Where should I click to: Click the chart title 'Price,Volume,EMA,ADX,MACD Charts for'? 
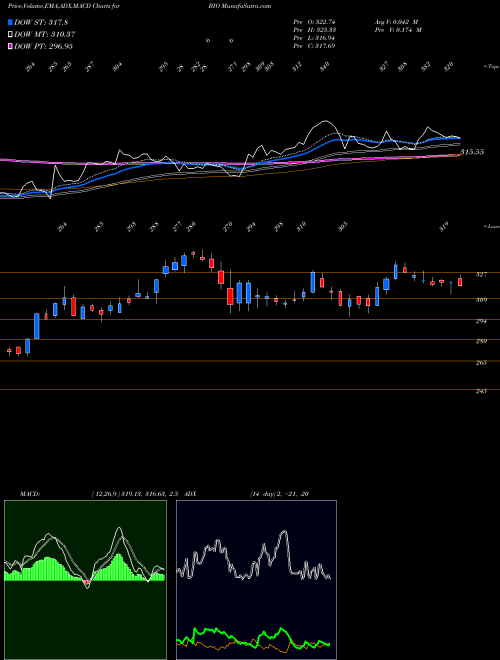(66, 6)
